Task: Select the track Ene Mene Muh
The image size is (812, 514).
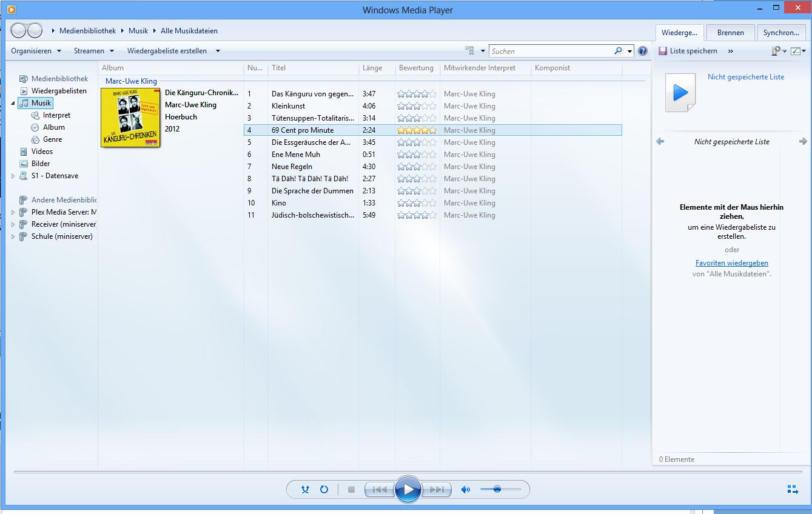Action: point(432,155)
